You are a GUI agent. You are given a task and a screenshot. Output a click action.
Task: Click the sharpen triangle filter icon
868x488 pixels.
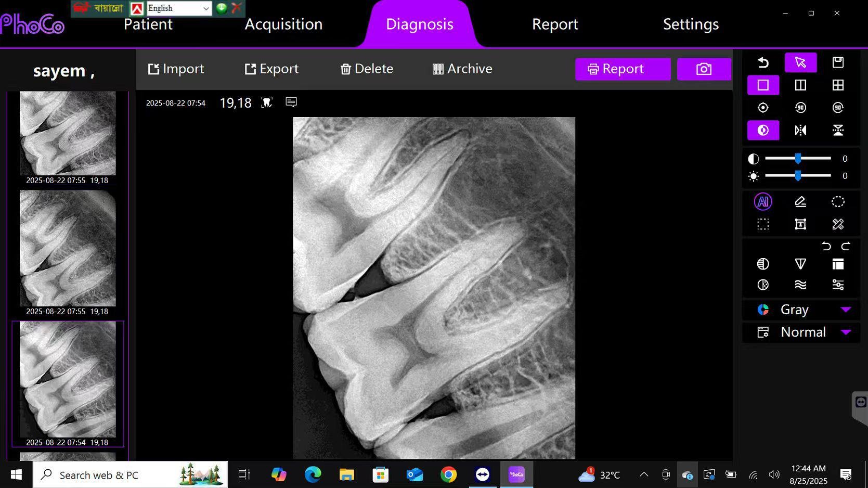[x=800, y=264]
